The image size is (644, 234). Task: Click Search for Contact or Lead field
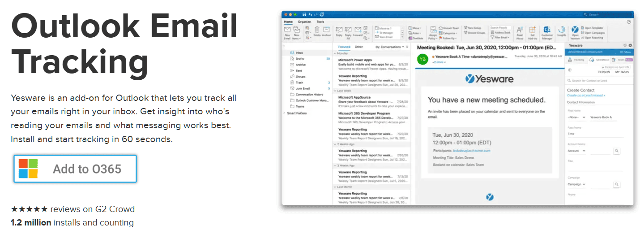pos(600,81)
